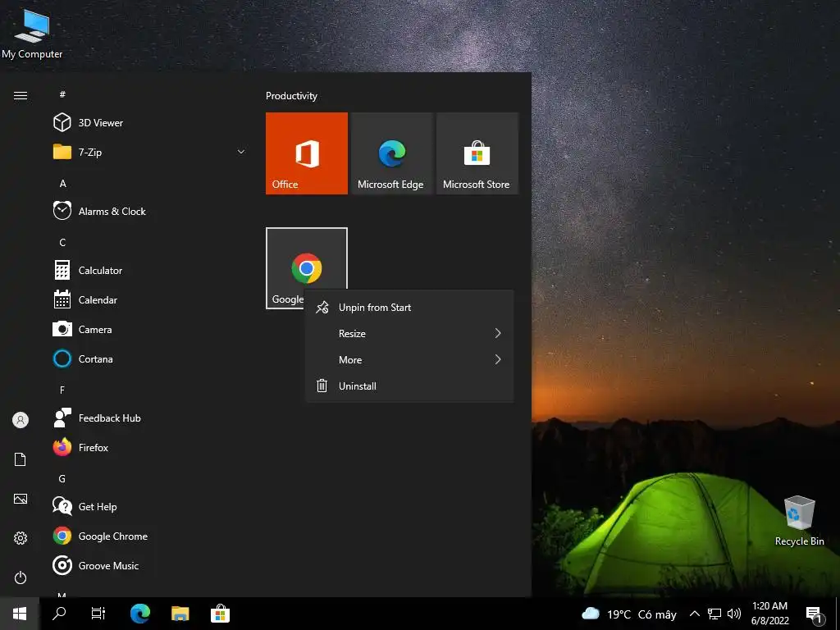Open Settings gear in Start sidebar

tap(21, 538)
